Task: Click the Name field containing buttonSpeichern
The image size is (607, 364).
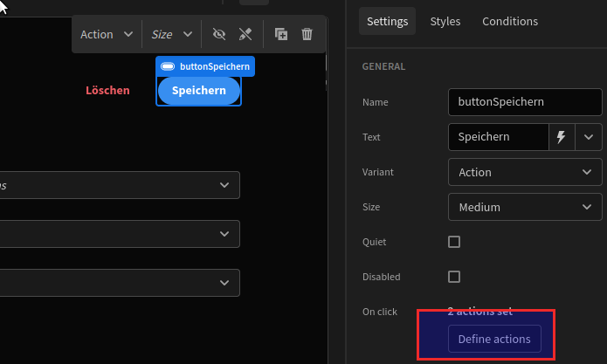Action: coord(524,101)
